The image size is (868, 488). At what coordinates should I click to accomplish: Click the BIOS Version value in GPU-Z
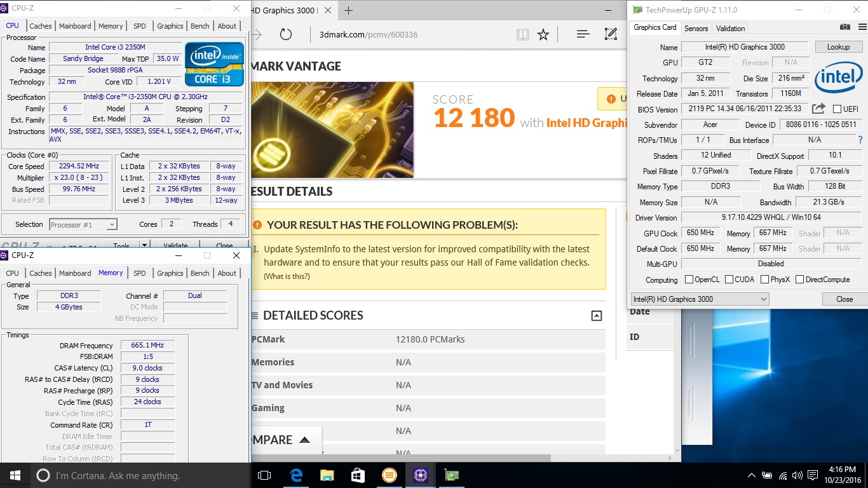click(x=745, y=109)
